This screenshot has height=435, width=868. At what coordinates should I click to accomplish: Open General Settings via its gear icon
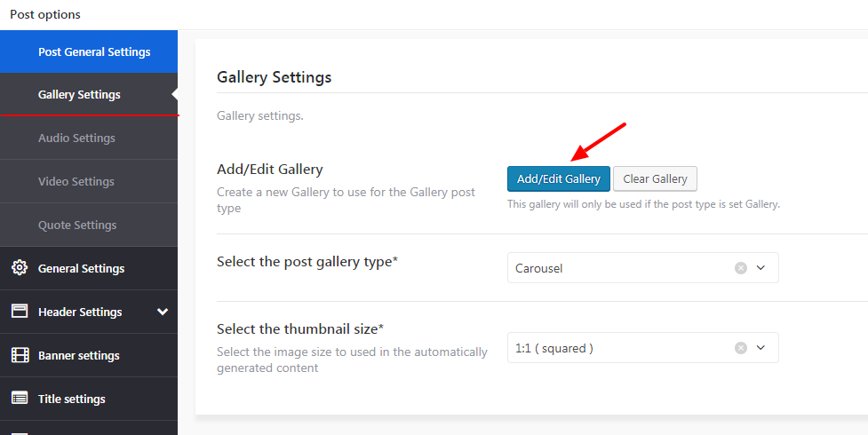pos(20,268)
